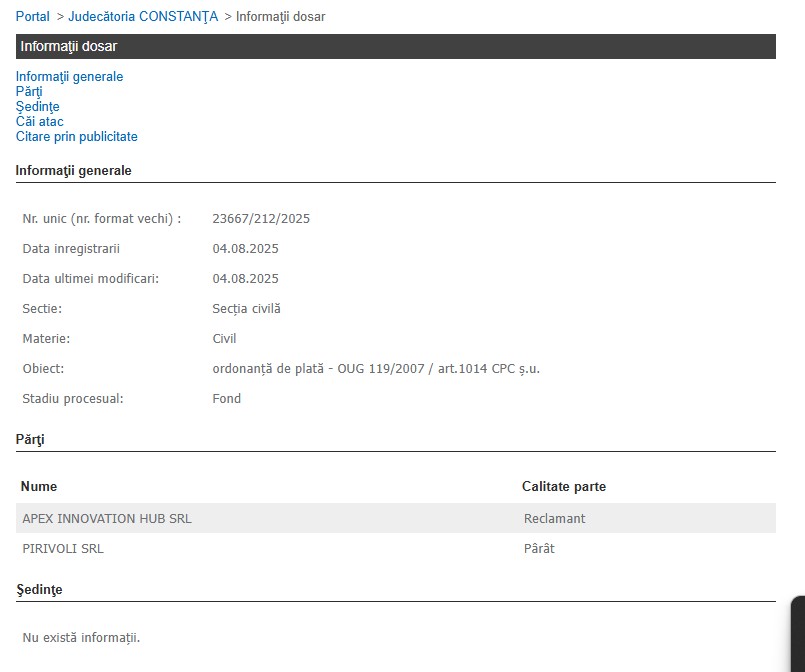
Task: Select the Data inregistrarii value 04.08.2025
Action: click(x=245, y=248)
